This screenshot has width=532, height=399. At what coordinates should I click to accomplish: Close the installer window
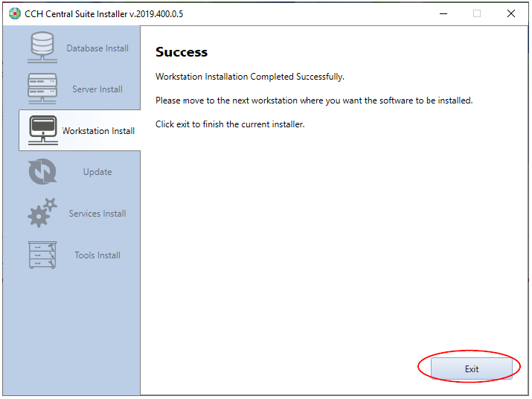point(510,13)
